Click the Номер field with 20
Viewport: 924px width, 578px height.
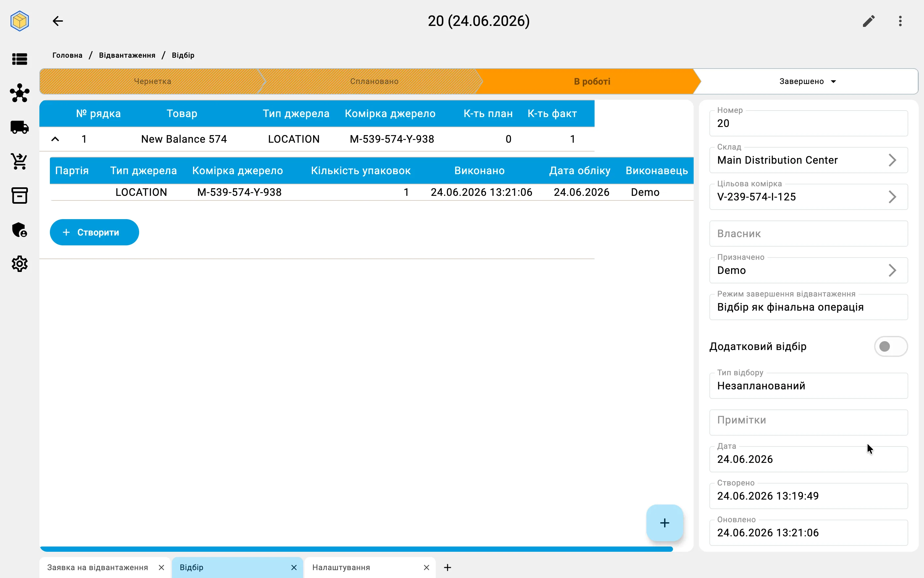click(x=808, y=123)
